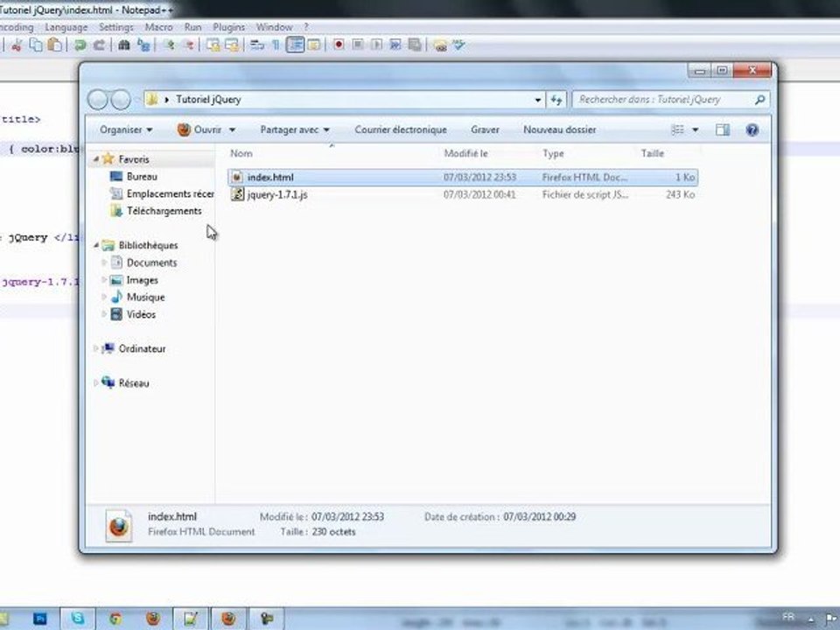840x630 pixels.
Task: Collapse the Favoris tree section
Action: coord(96,159)
